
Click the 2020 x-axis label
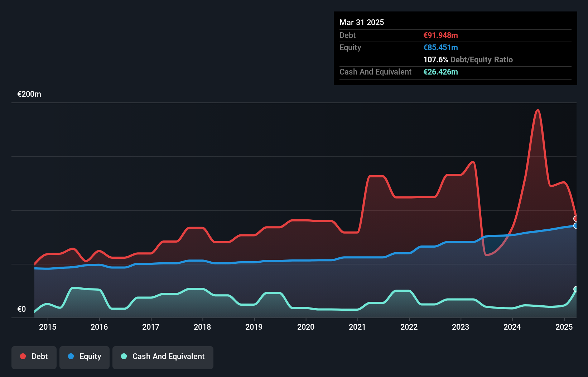coord(306,327)
